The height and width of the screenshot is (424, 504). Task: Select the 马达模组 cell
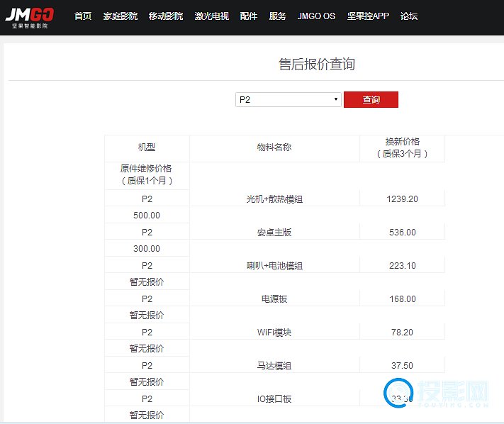pyautogui.click(x=274, y=366)
